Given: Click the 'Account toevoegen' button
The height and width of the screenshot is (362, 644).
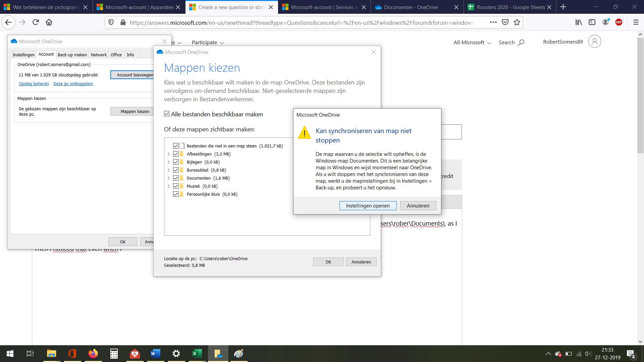Looking at the screenshot, I should pos(132,75).
